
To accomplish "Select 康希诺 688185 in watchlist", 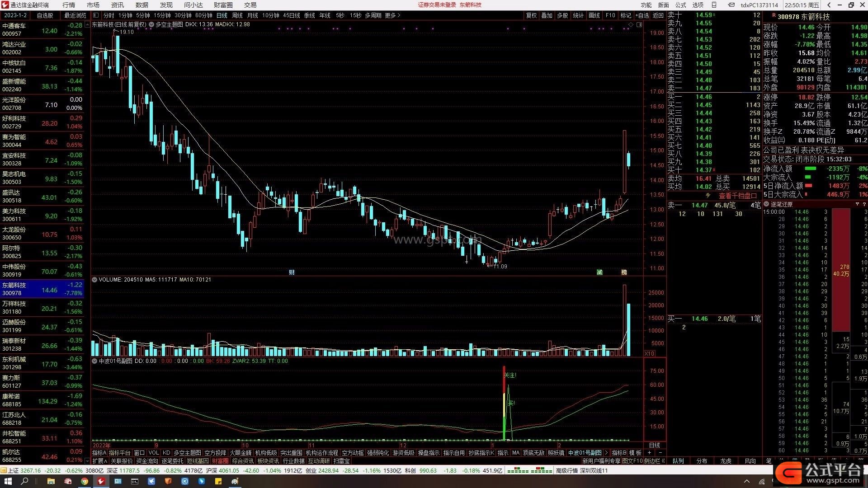I will [x=42, y=400].
